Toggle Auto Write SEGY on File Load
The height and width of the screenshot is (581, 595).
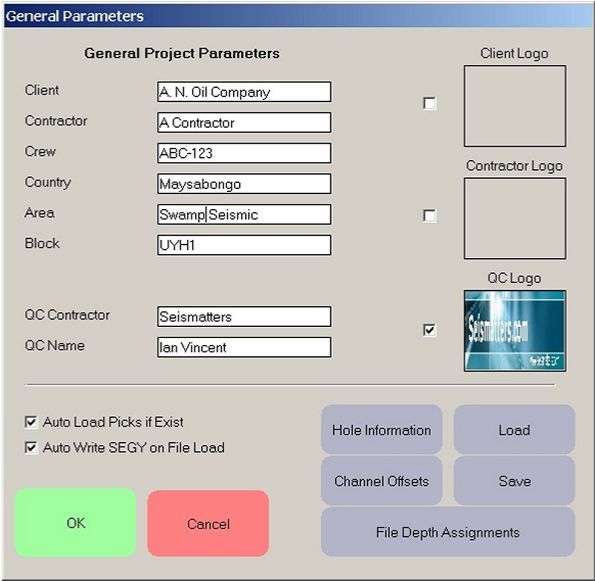coord(31,447)
